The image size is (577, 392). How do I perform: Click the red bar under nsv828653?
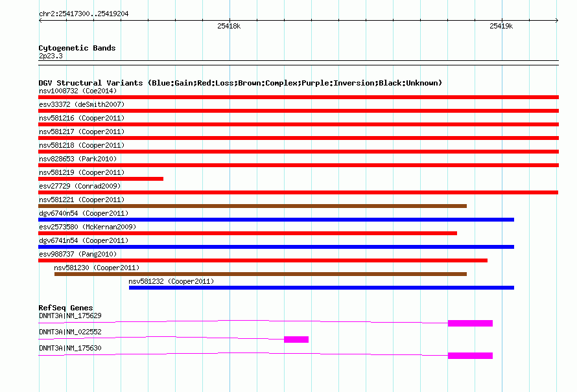point(298,165)
